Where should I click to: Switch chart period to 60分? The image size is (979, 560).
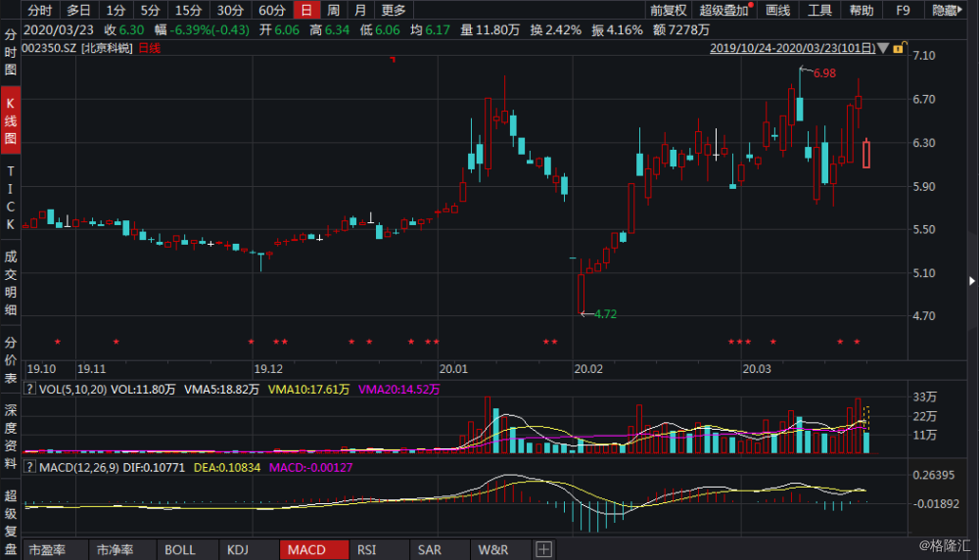272,11
